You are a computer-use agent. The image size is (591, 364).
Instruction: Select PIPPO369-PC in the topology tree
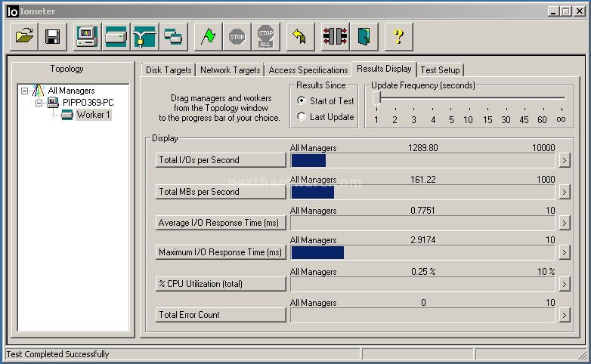click(x=88, y=103)
